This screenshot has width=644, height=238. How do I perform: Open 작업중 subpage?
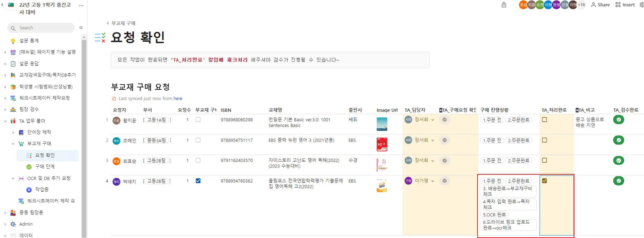42,189
